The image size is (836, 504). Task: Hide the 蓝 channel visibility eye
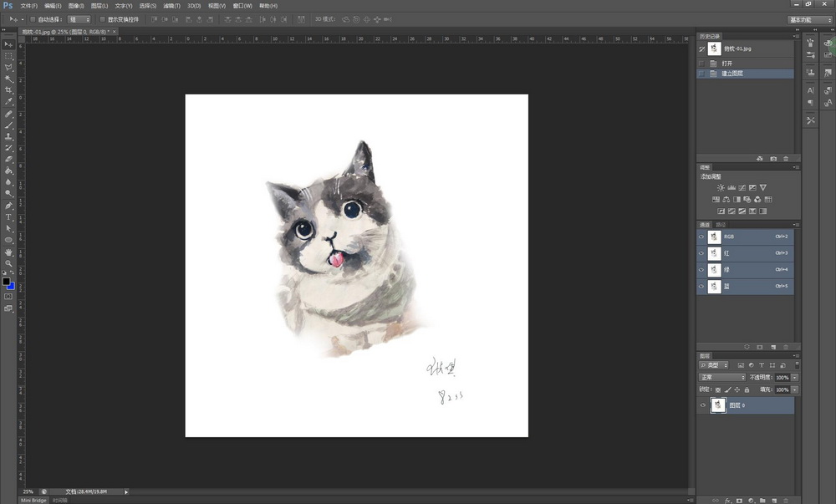click(701, 286)
